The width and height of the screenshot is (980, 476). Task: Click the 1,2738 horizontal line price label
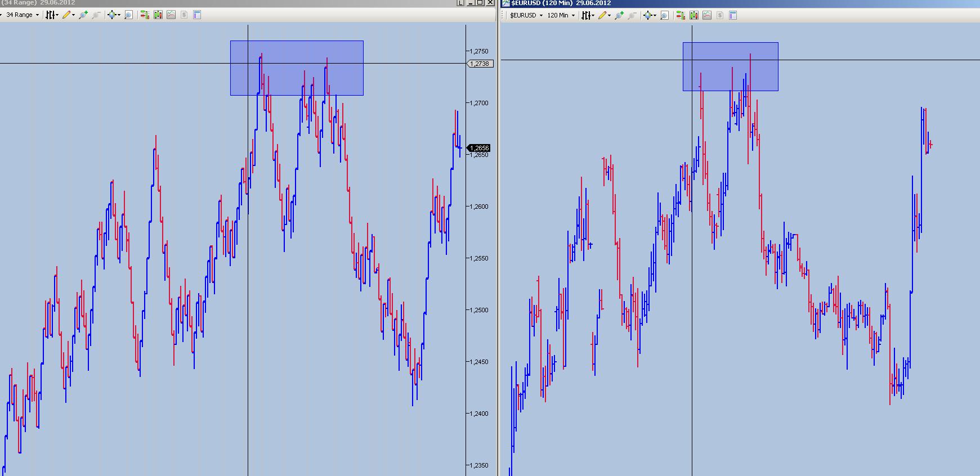[x=480, y=64]
